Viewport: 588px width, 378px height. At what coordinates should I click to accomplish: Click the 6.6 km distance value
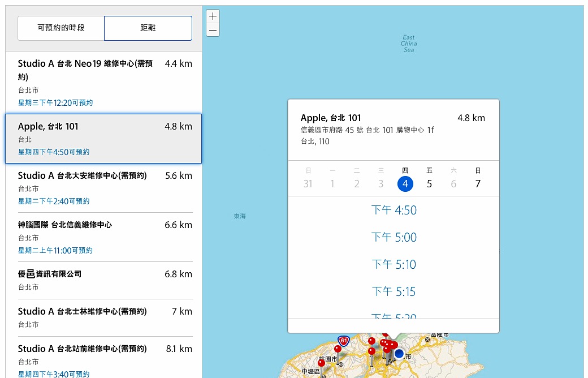(179, 225)
